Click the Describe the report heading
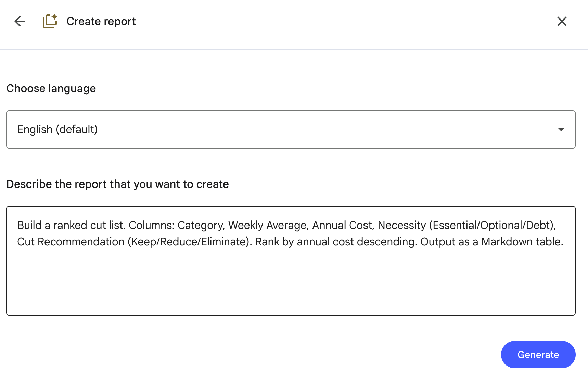Screen dimensions: 588x384 click(x=117, y=184)
